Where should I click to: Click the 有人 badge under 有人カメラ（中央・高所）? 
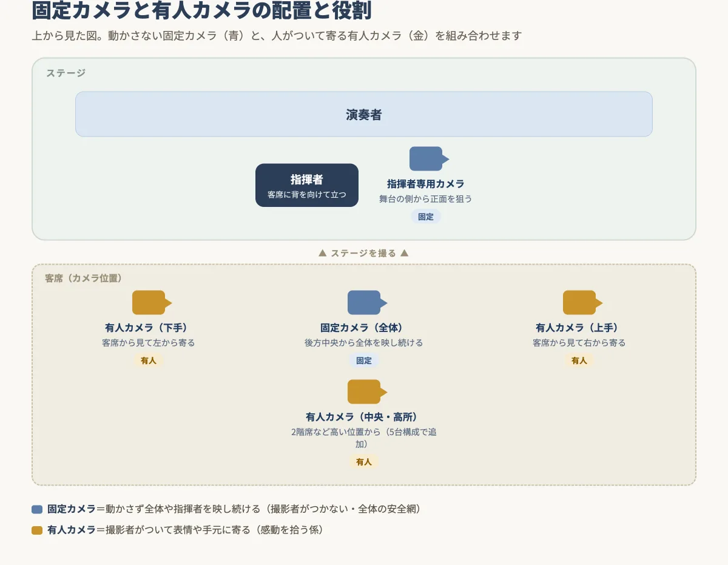tap(364, 462)
